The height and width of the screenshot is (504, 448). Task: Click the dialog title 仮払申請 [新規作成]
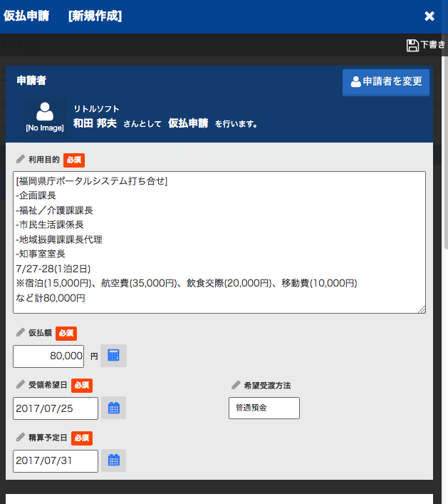63,16
